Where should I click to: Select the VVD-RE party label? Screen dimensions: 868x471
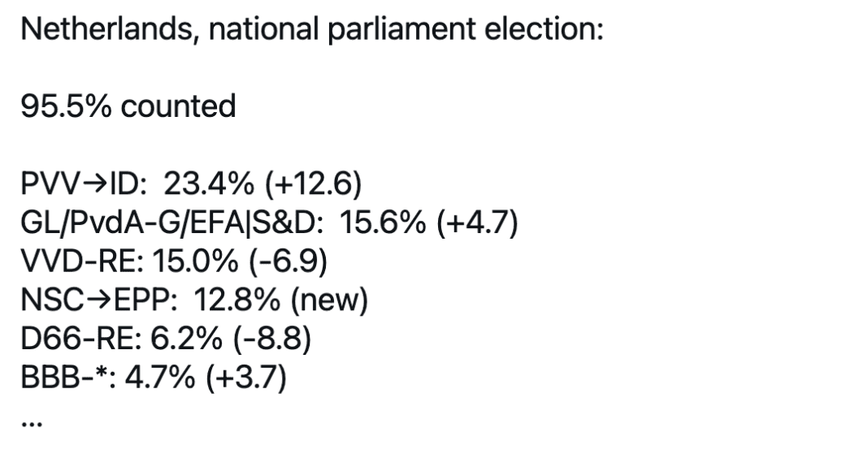coord(82,261)
